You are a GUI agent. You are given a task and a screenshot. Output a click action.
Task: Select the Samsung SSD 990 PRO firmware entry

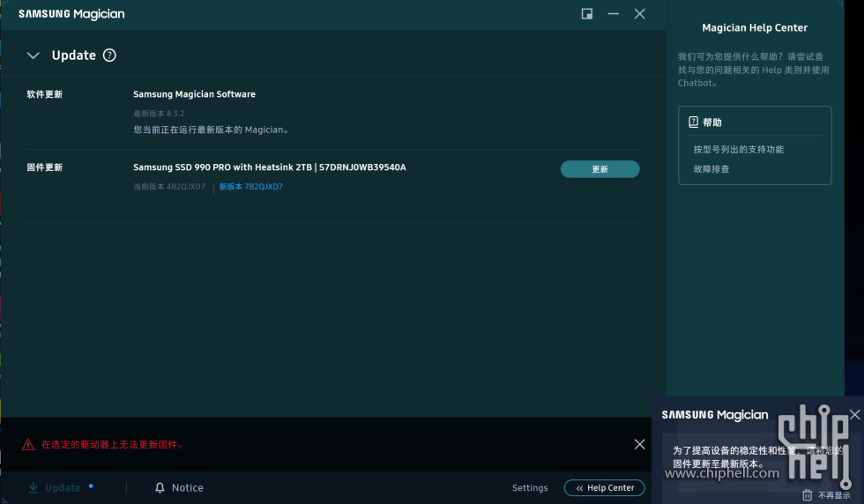(270, 167)
